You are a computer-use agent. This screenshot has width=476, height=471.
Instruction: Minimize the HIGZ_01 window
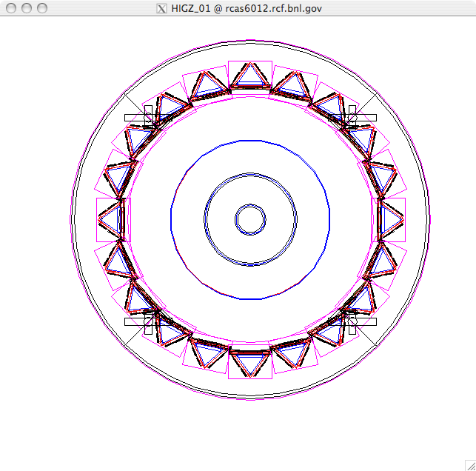tap(26, 7)
